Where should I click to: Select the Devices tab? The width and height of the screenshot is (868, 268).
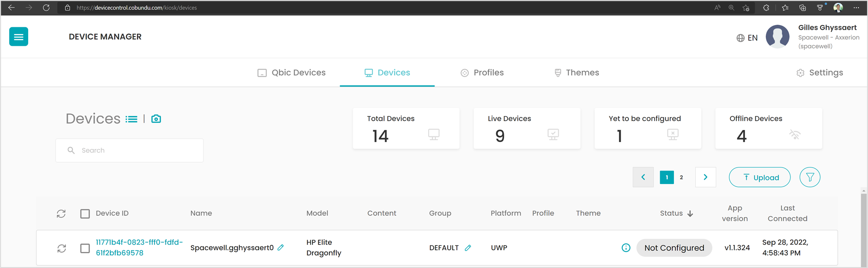pos(387,73)
